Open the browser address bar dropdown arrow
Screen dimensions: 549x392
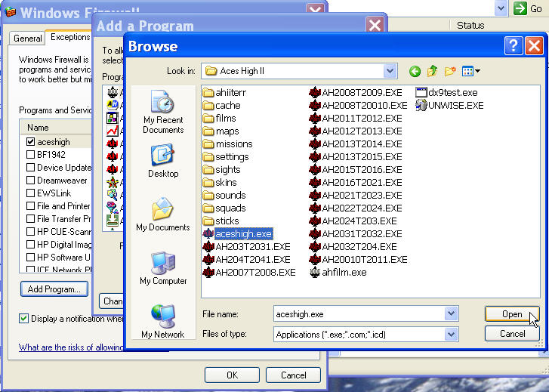point(501,8)
